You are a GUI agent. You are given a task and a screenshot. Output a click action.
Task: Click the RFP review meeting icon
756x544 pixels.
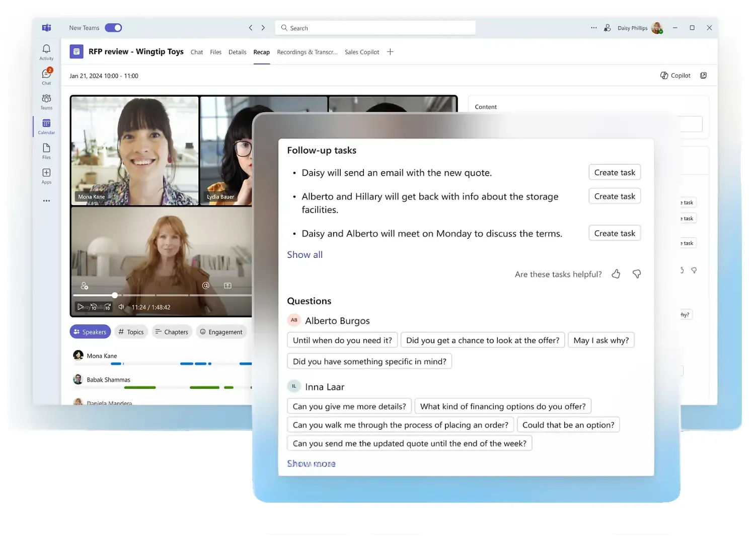tap(77, 51)
